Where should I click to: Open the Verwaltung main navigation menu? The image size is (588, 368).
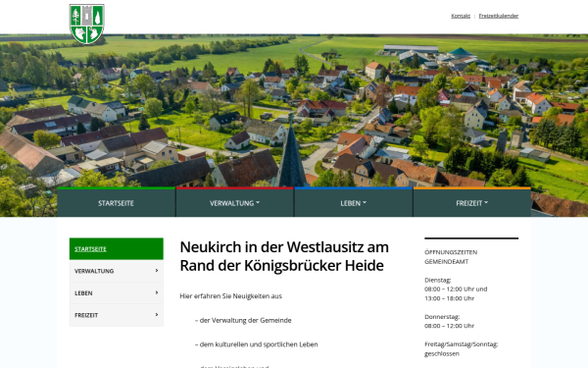pos(235,203)
